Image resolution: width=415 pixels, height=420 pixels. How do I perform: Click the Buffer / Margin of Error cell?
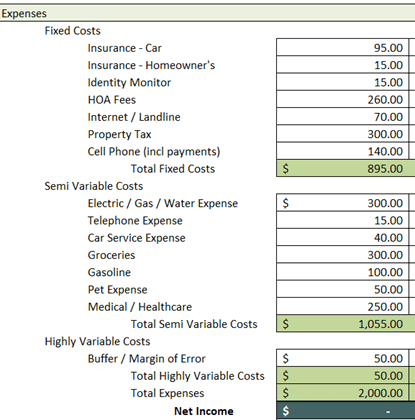[343, 358]
